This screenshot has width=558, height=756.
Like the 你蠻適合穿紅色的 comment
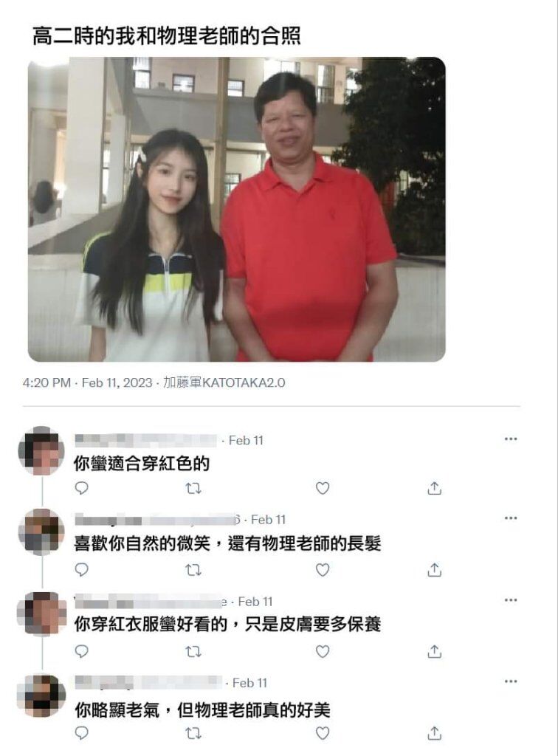323,489
